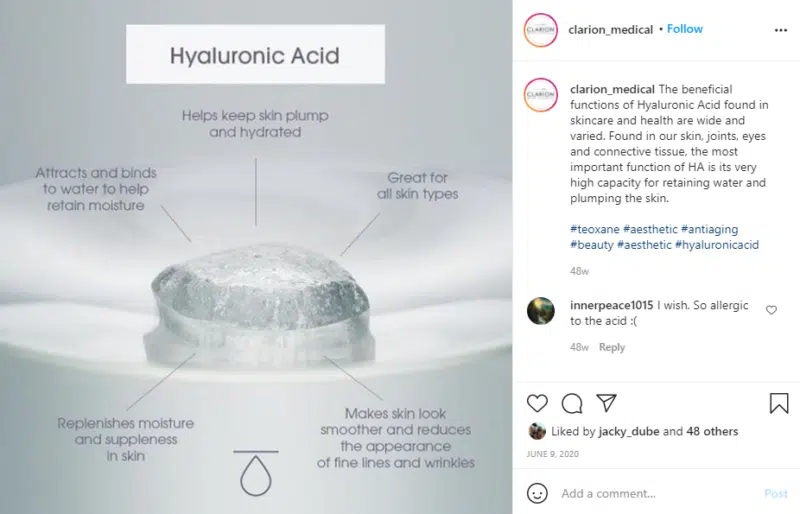Open the #antiaging hashtag link
The width and height of the screenshot is (800, 514).
(x=709, y=229)
